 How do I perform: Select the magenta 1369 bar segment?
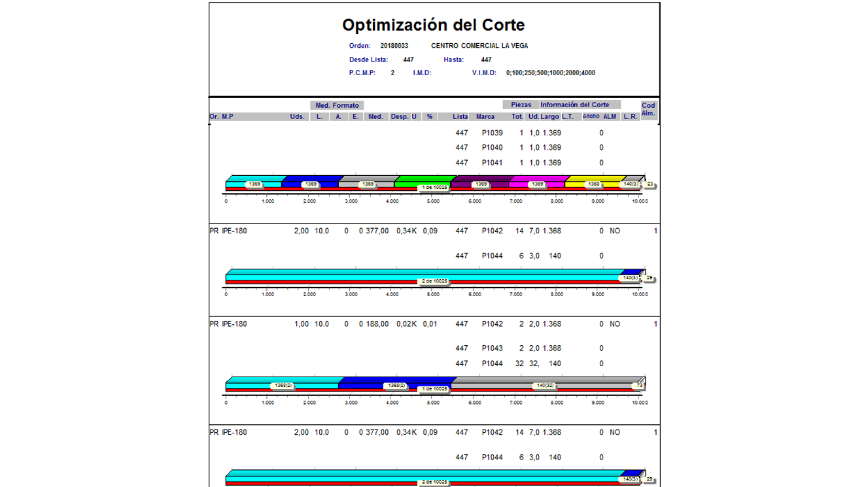click(537, 184)
